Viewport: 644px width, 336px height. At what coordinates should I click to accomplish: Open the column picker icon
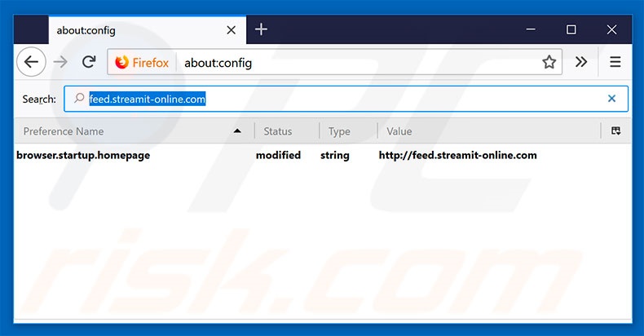click(615, 131)
